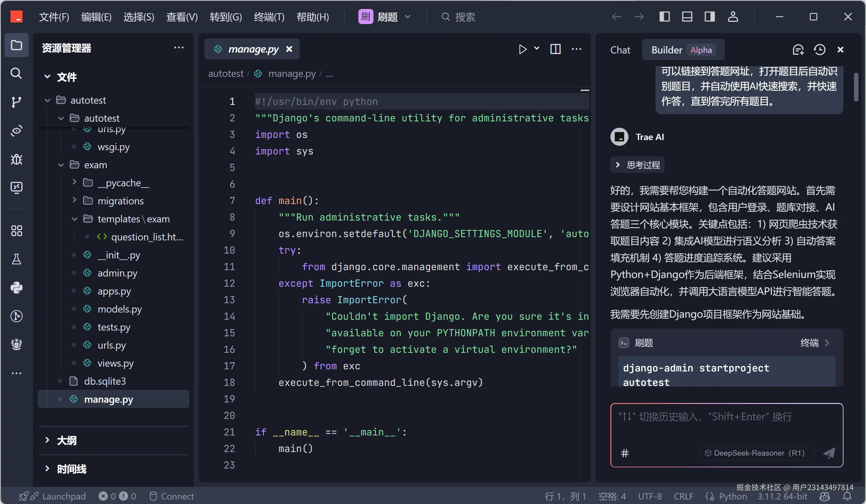Select the DeepSeek-Reasoner model picker

[757, 453]
